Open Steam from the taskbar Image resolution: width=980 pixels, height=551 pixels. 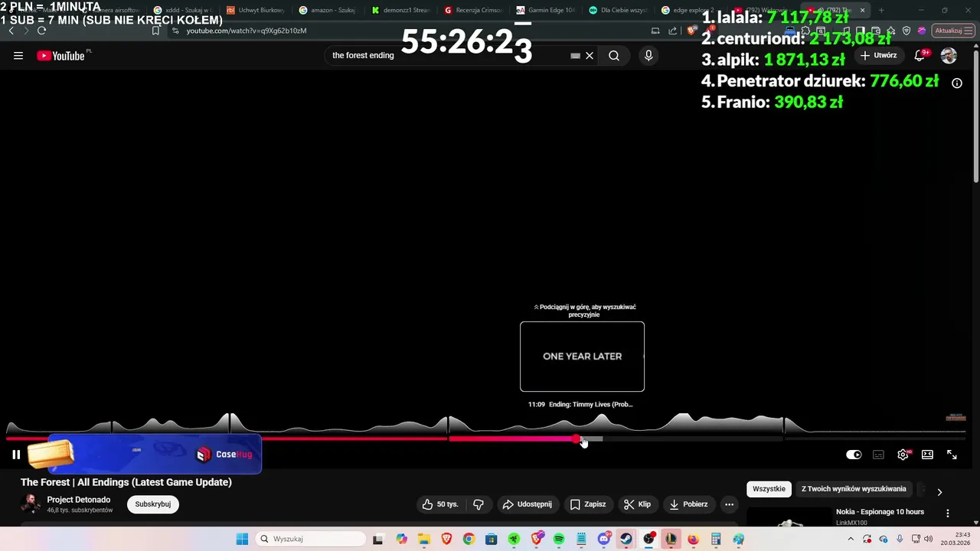[626, 539]
